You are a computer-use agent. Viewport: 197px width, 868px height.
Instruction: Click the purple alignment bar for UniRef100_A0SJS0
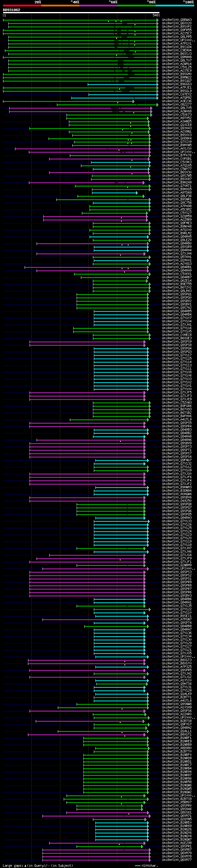82,149
